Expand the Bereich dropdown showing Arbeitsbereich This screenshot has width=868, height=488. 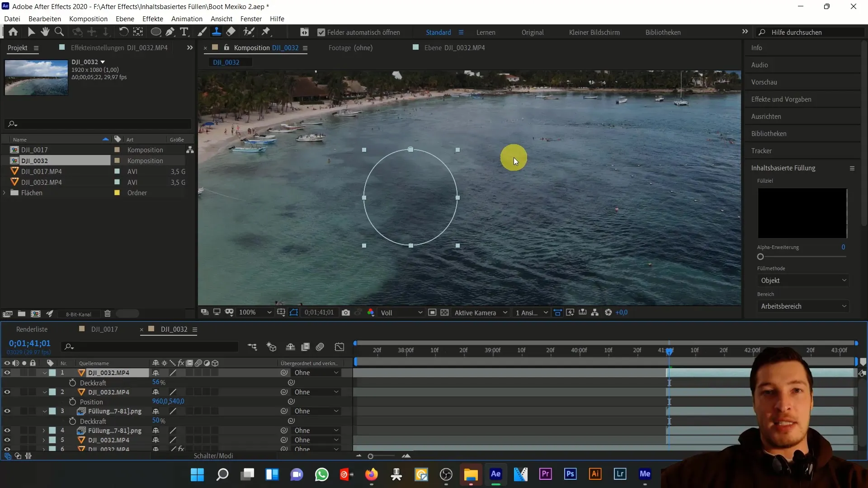click(803, 305)
